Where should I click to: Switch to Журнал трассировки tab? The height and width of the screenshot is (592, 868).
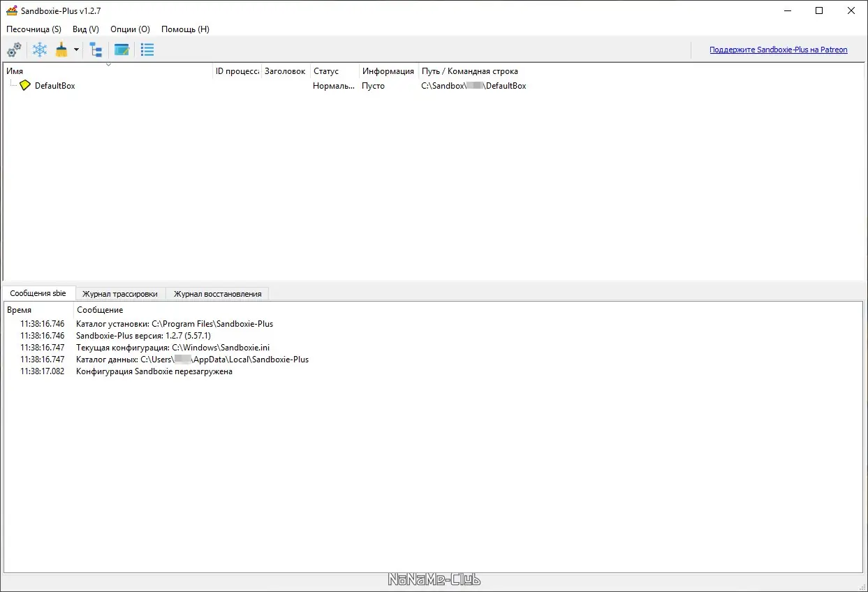click(120, 294)
